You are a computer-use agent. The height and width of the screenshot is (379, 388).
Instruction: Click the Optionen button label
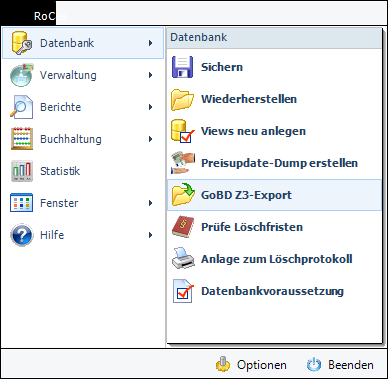(x=262, y=365)
